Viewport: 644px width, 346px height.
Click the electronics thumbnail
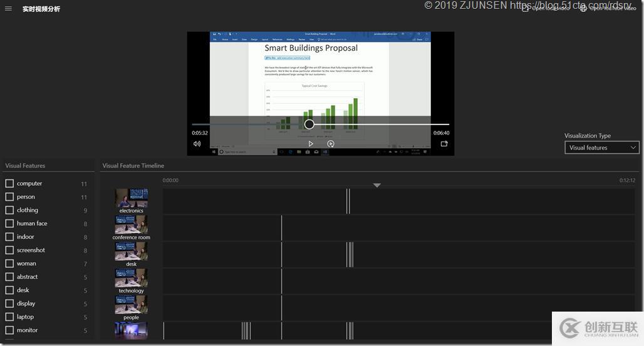click(x=132, y=198)
